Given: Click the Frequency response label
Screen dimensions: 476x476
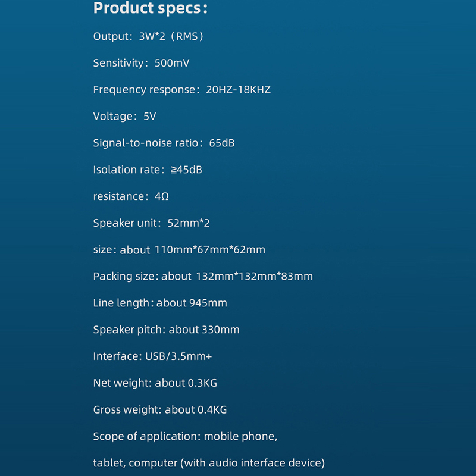Looking at the screenshot, I should (x=144, y=90).
